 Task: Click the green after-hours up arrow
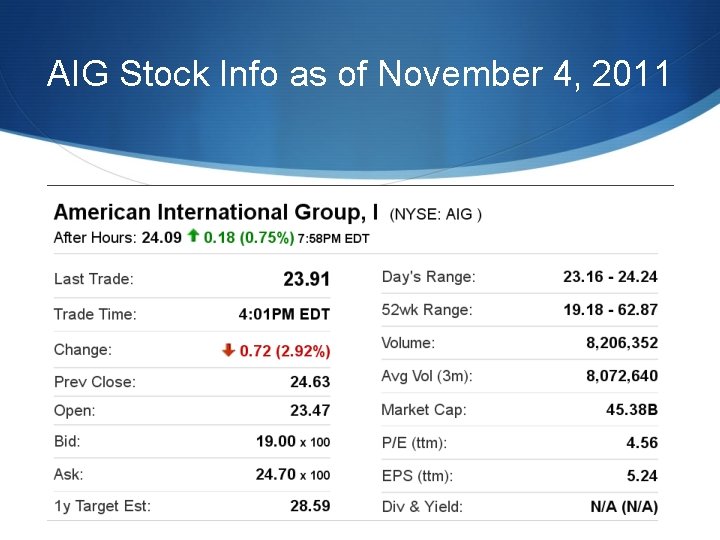[193, 237]
